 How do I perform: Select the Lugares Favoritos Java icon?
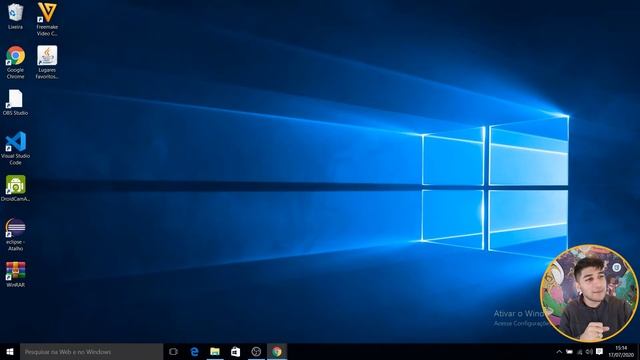47,62
